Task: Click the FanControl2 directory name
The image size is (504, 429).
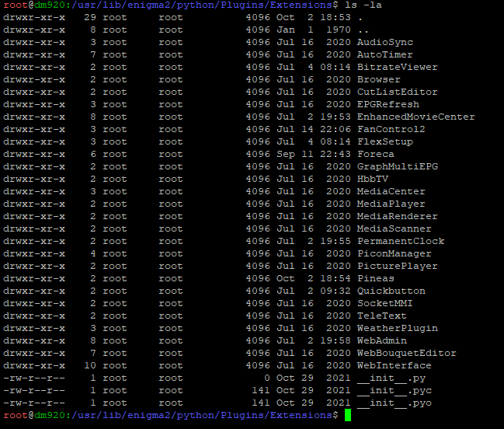Action: point(391,129)
